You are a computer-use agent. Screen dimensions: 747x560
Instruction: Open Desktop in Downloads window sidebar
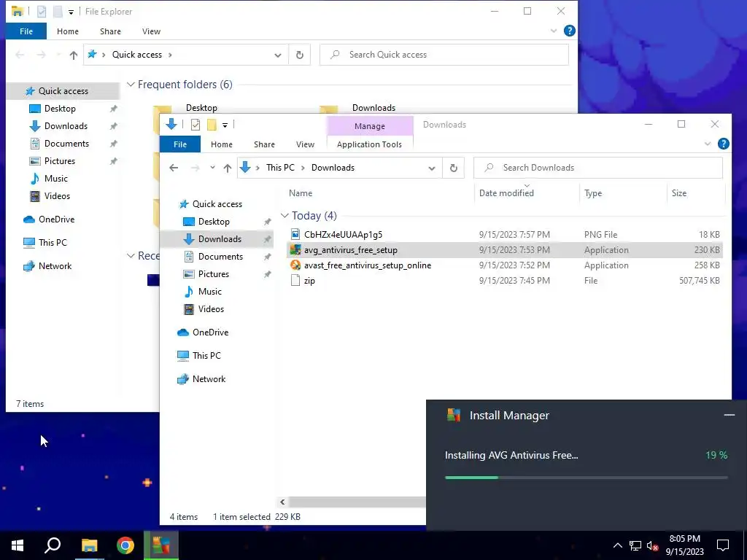[214, 222]
